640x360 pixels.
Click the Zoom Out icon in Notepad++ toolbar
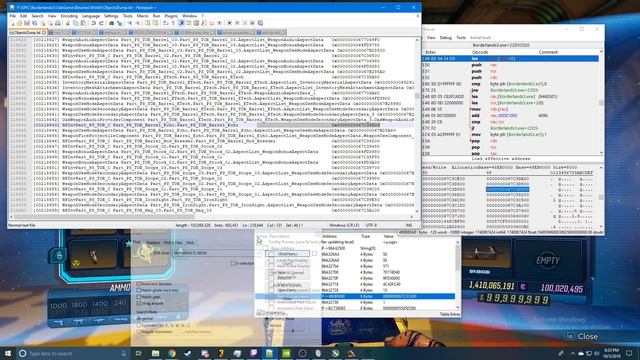[138, 23]
